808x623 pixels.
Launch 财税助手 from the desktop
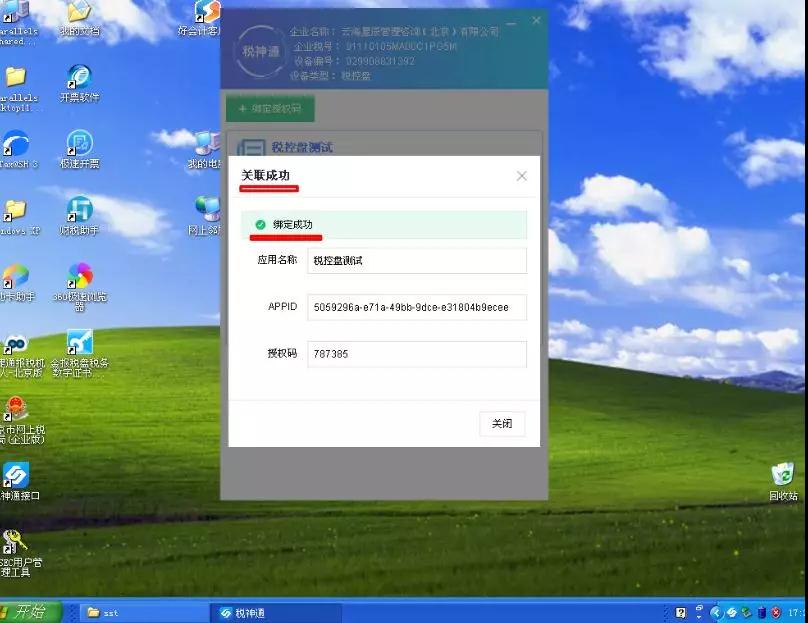(x=79, y=210)
